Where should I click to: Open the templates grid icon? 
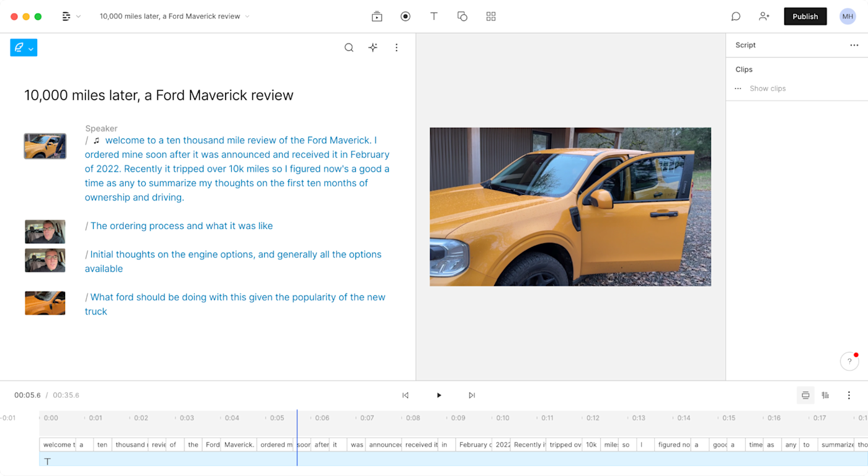click(491, 17)
